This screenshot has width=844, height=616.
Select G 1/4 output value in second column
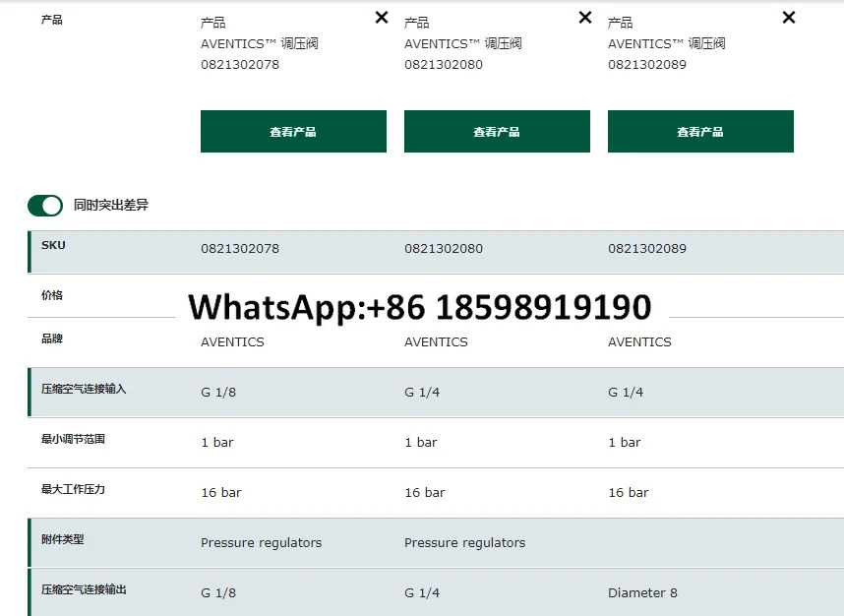422,592
